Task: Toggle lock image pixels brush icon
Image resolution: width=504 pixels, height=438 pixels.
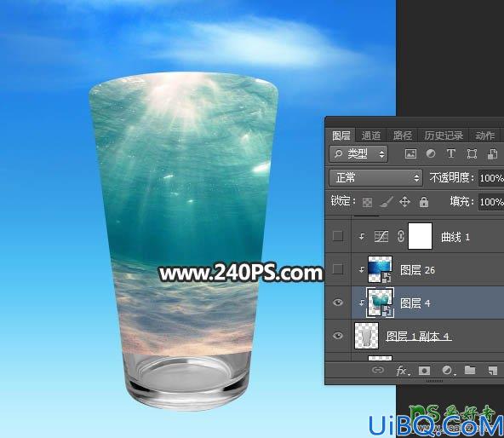Action: coord(386,202)
